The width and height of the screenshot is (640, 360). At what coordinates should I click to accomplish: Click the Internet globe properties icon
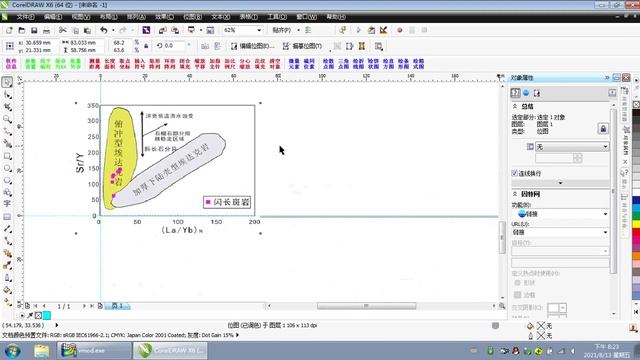(x=526, y=93)
